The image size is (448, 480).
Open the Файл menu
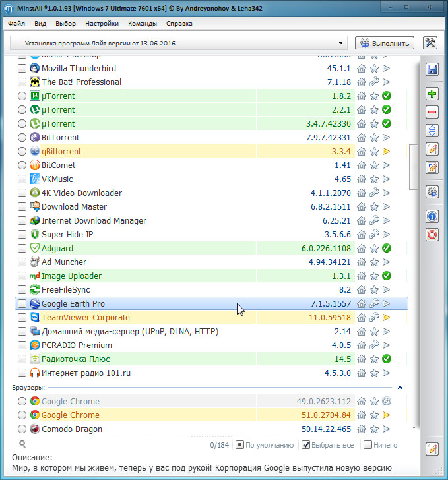coord(16,24)
